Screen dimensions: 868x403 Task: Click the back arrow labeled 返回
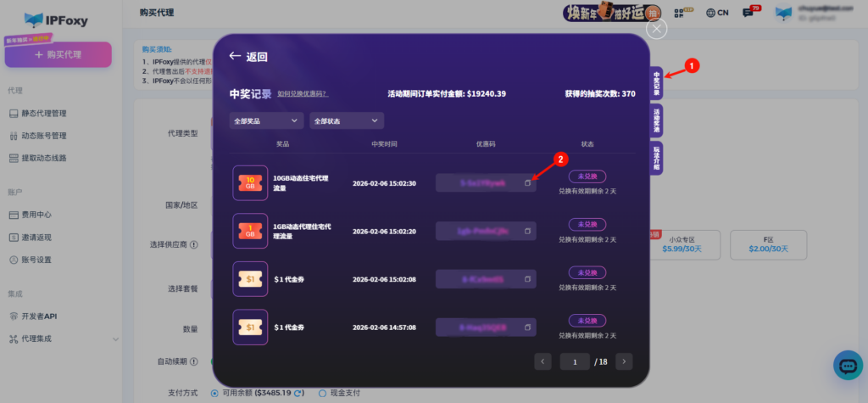coord(248,57)
